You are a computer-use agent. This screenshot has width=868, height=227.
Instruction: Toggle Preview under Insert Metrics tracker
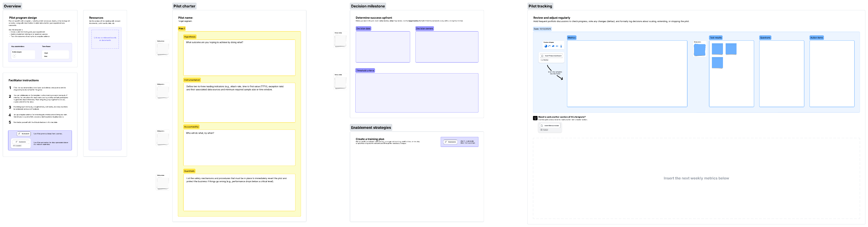(544, 130)
